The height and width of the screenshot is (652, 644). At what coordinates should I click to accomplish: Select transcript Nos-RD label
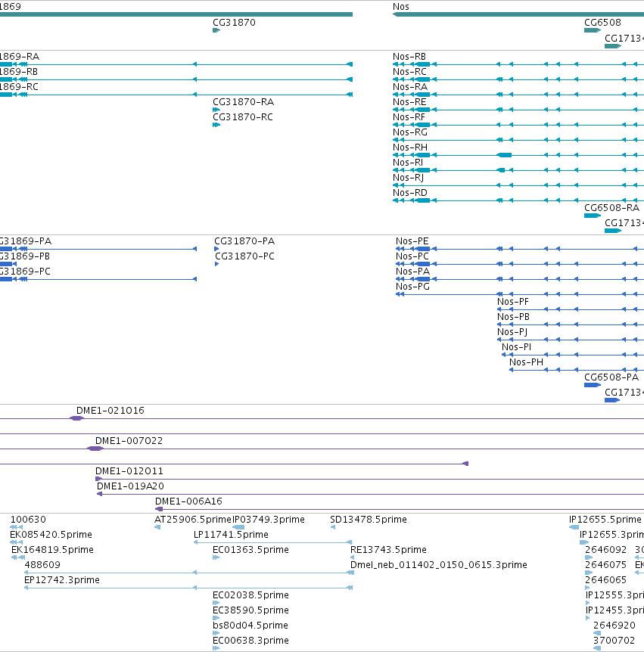point(409,193)
